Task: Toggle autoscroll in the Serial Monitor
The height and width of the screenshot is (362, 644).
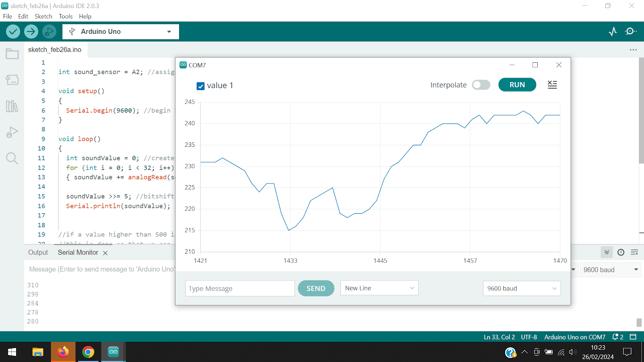Action: (607, 252)
